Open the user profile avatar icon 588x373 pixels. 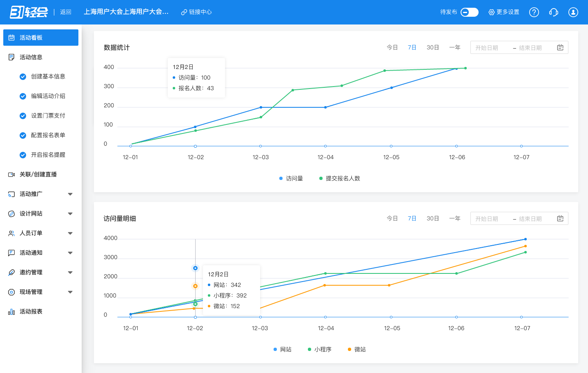pyautogui.click(x=573, y=12)
